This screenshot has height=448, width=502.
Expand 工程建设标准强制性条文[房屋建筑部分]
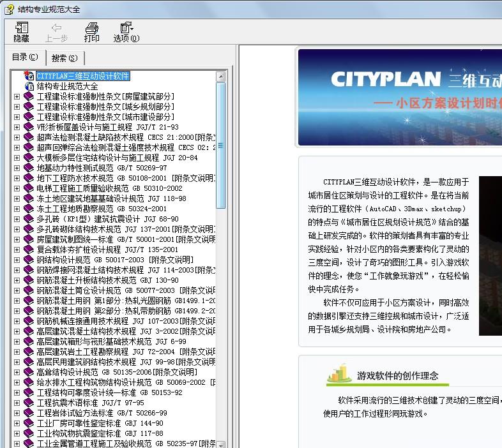click(17, 96)
